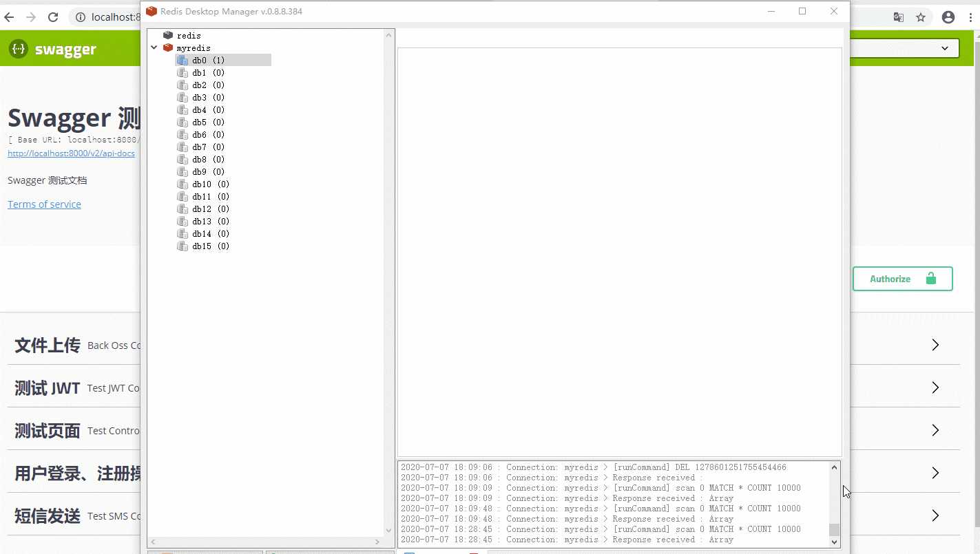Click the browser address bar URL
The height and width of the screenshot is (554, 980).
click(116, 17)
